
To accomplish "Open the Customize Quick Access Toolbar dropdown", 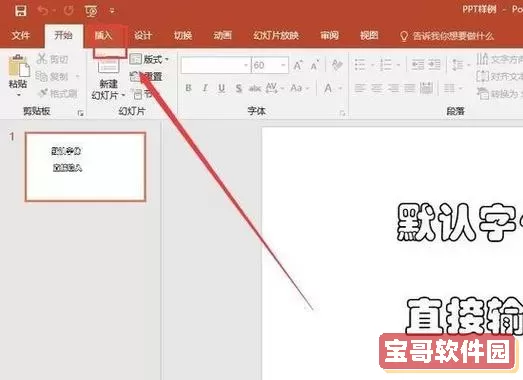I will 112,11.
